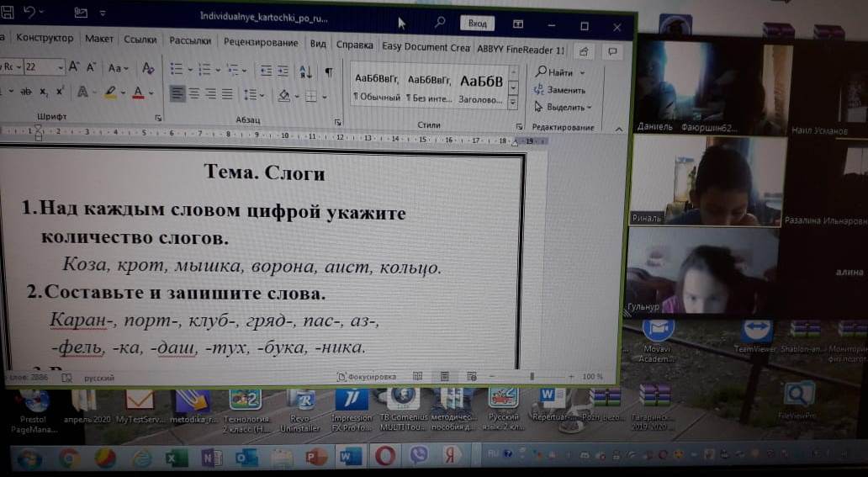Select the Заголовок heading style thumbnail
This screenshot has height=477, width=868.
click(x=481, y=88)
